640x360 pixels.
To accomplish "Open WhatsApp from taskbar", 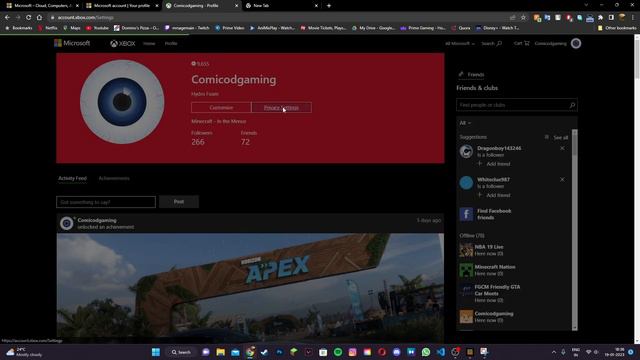I will point(426,352).
